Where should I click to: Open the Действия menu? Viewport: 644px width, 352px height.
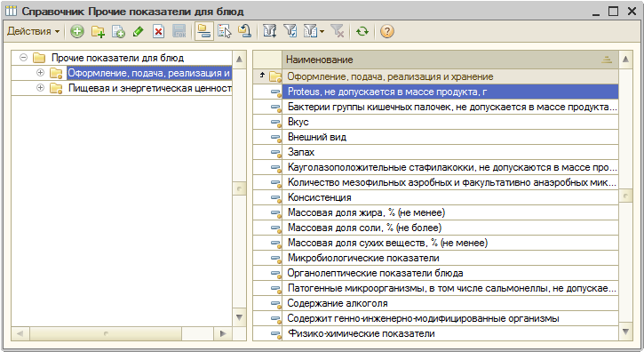point(33,31)
